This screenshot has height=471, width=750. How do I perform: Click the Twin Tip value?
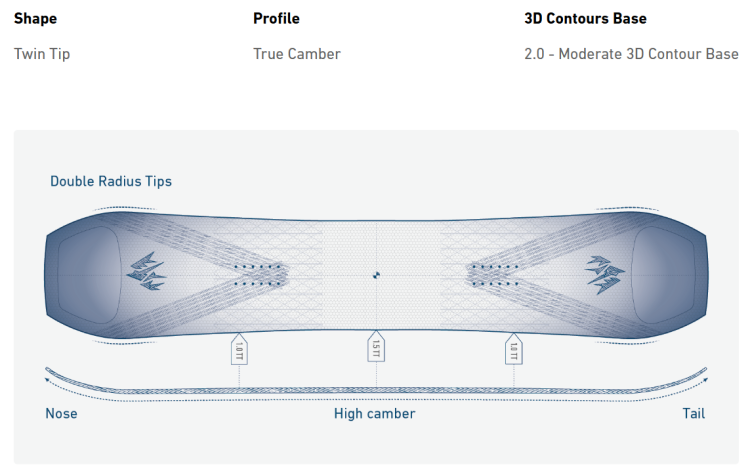coord(42,53)
